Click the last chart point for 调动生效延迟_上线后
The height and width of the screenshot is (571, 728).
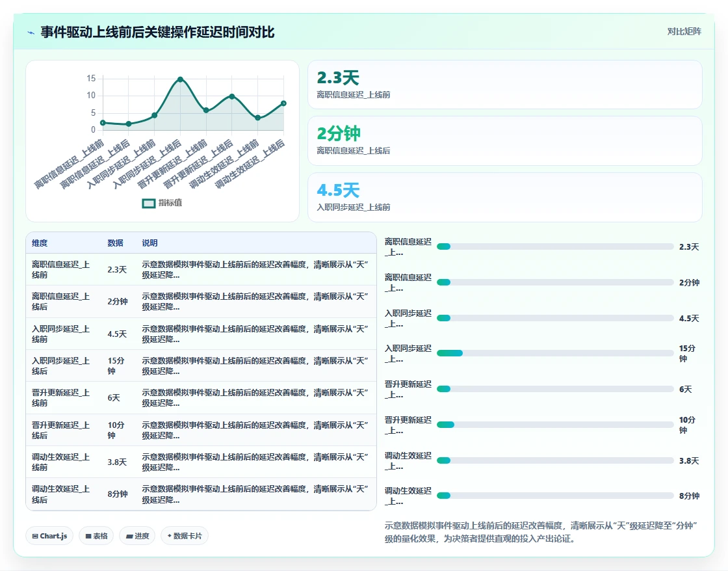283,103
